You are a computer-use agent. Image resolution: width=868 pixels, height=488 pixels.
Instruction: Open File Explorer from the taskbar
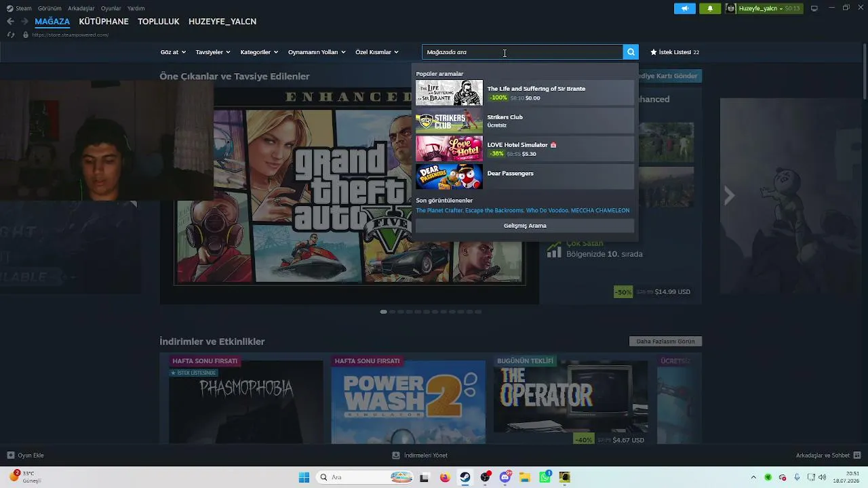(x=525, y=477)
